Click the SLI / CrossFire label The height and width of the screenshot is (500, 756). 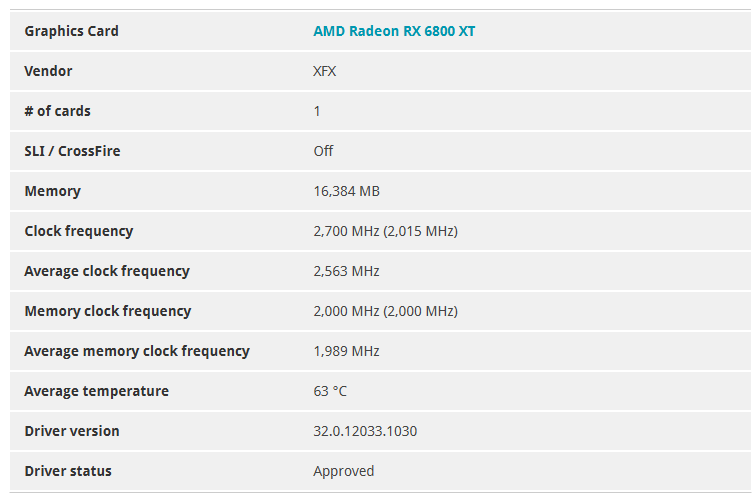tap(72, 151)
